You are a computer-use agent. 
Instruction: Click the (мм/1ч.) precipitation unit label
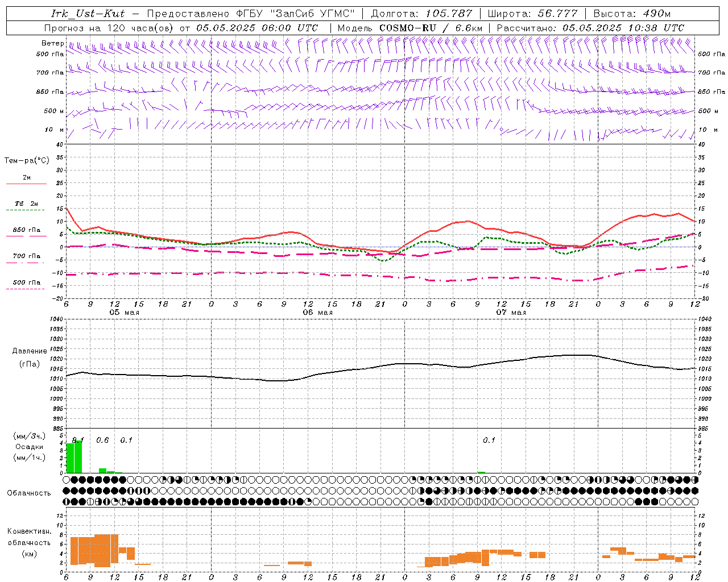[29, 458]
